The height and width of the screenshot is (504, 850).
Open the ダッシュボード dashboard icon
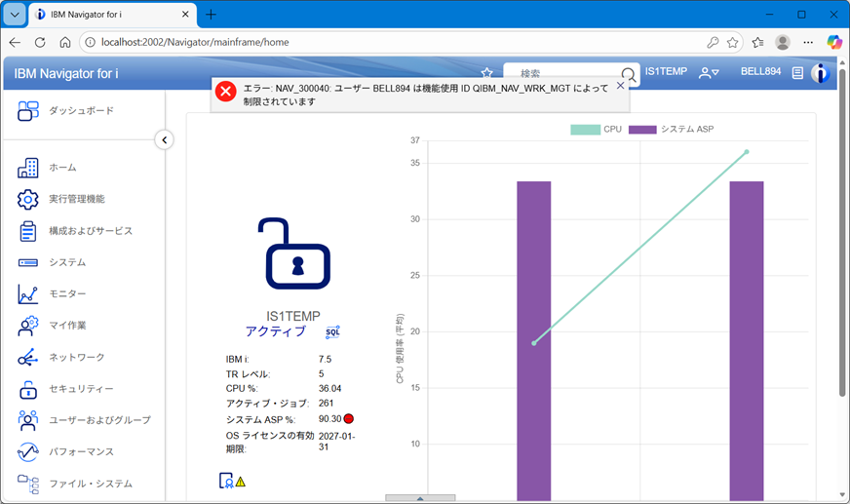point(27,111)
